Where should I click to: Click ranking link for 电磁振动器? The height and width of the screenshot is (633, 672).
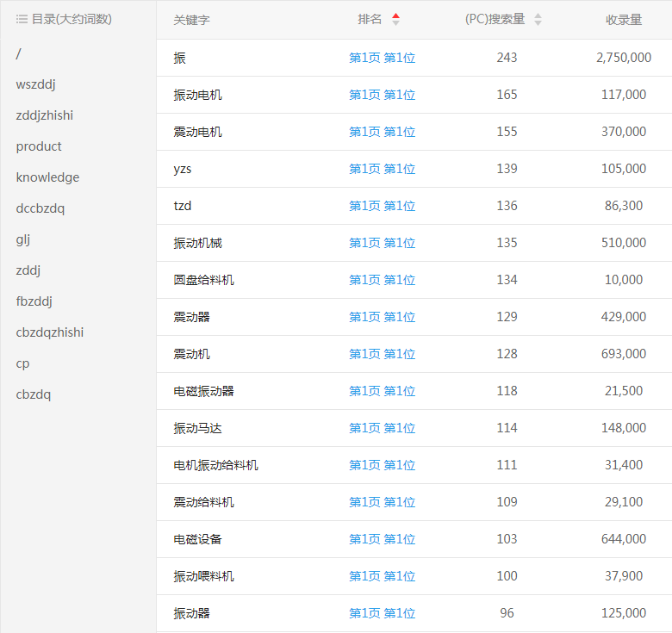382,391
